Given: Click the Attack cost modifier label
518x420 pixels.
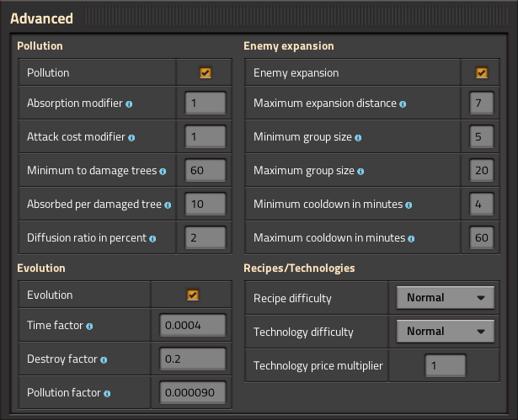Looking at the screenshot, I should pos(77,137).
